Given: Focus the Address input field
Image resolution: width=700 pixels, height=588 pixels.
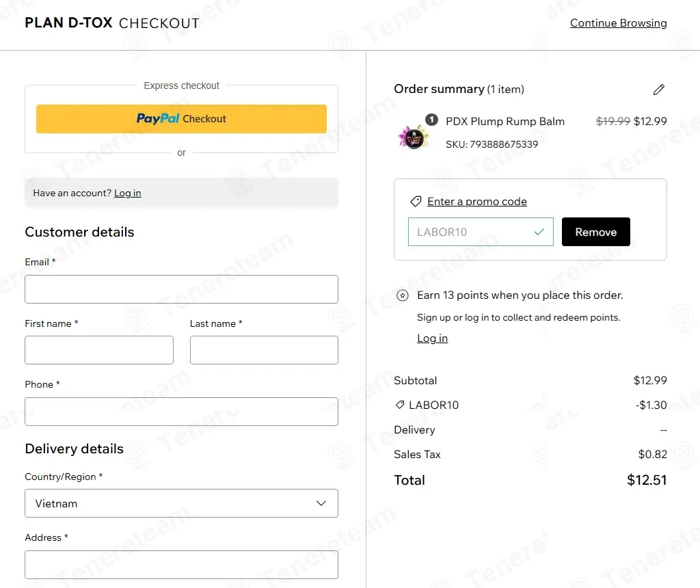Looking at the screenshot, I should (181, 564).
